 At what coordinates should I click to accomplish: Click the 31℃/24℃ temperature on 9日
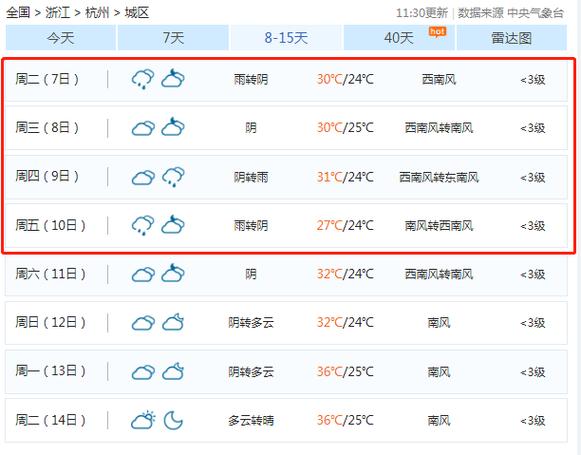pyautogui.click(x=345, y=177)
